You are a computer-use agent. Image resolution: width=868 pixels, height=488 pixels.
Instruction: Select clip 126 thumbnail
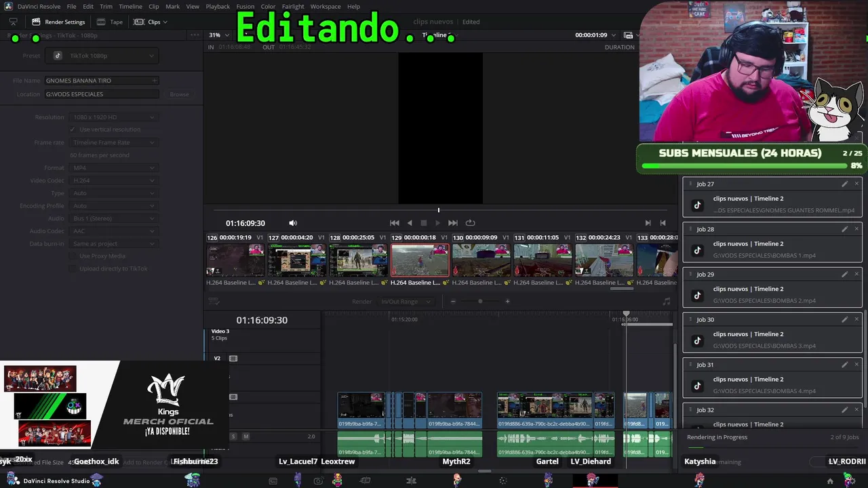pyautogui.click(x=235, y=260)
